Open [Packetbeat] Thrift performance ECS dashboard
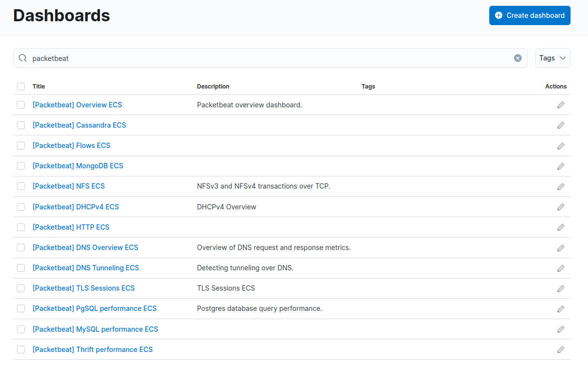Screen dimensions: 588x367 pos(93,350)
